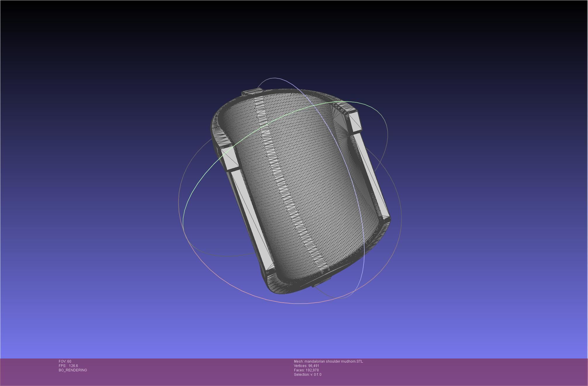Click the right long rectangular rail of mesh
The width and height of the screenshot is (588, 386).
point(372,175)
